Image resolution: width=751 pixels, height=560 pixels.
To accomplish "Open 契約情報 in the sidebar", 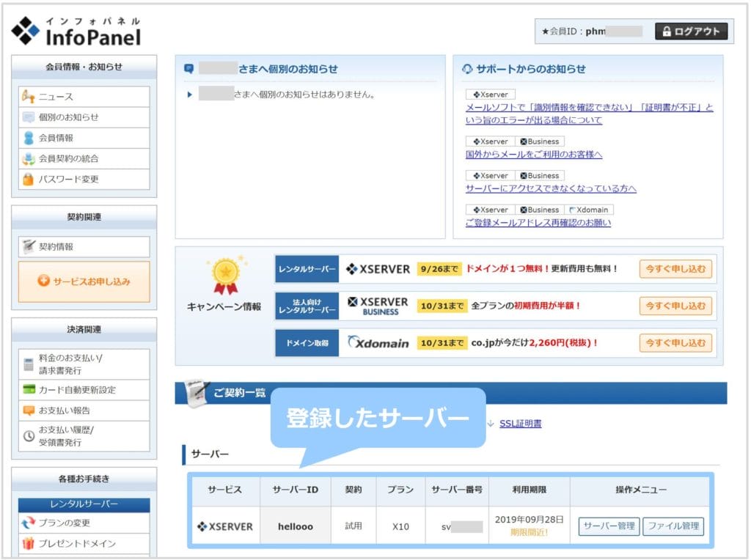I will point(84,246).
